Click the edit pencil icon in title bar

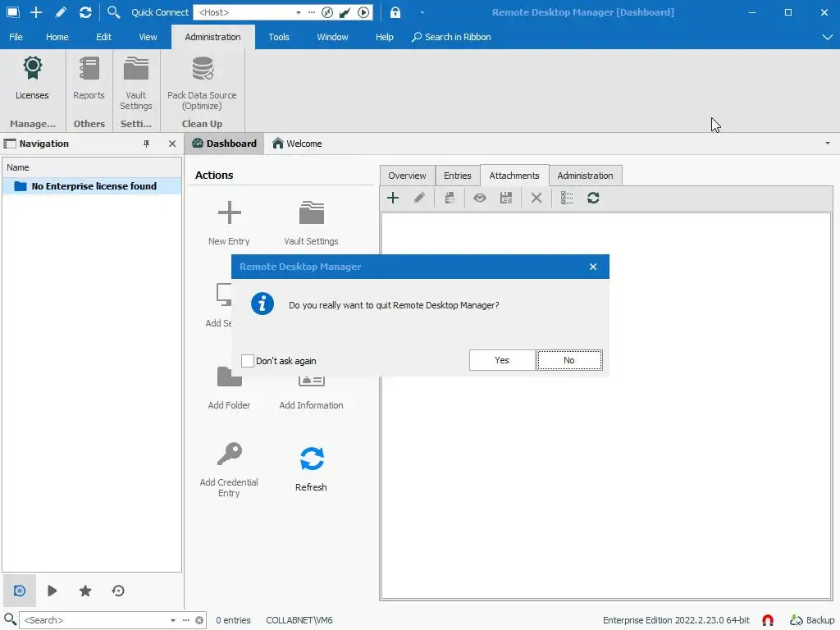coord(61,11)
